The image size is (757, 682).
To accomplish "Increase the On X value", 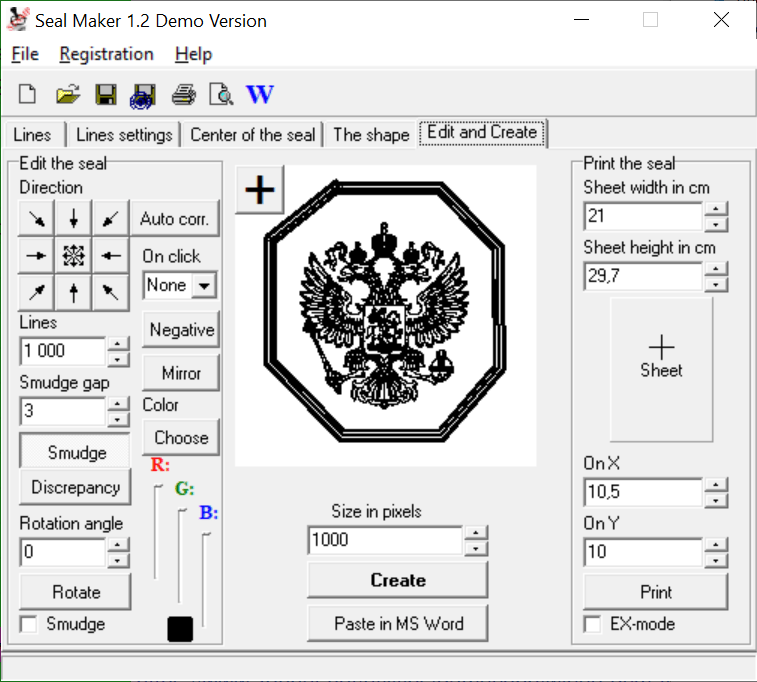I will click(716, 484).
